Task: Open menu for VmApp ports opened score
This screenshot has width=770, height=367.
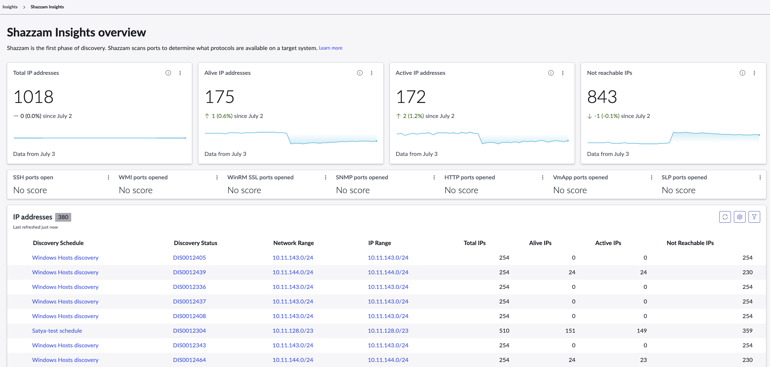Action: pos(651,177)
